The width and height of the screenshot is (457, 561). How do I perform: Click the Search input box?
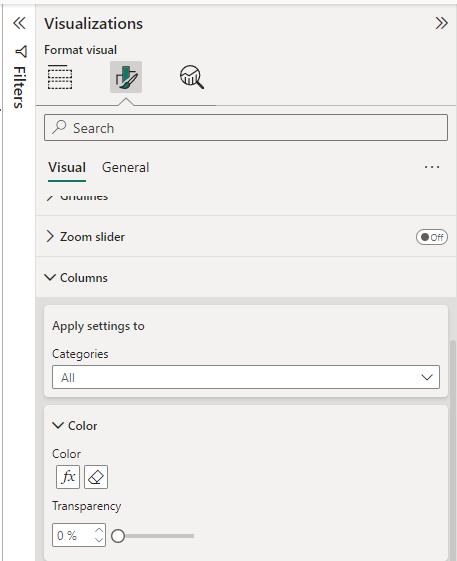[x=246, y=128]
